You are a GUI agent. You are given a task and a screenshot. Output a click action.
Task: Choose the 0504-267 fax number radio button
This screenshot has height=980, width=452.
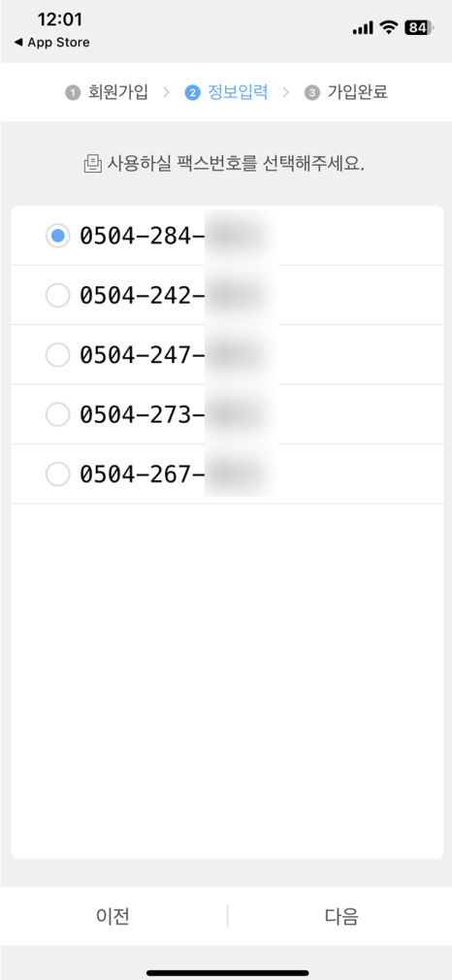[x=57, y=475]
